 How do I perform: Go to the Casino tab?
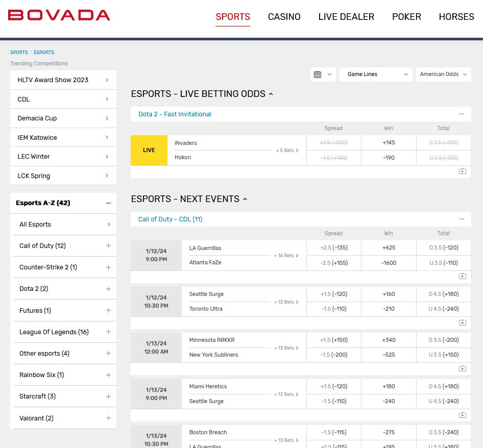284,17
